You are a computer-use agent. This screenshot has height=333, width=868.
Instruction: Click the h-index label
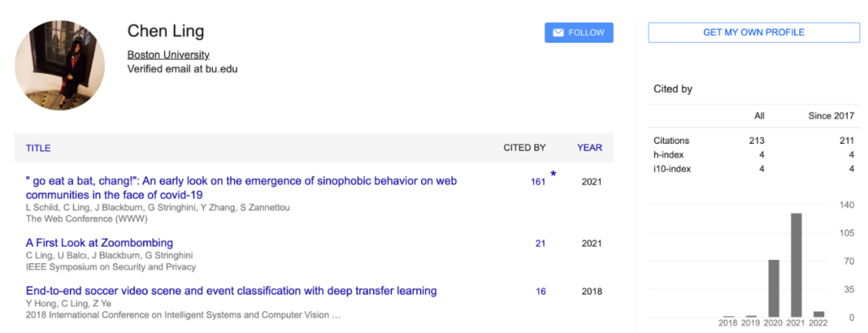pyautogui.click(x=668, y=154)
